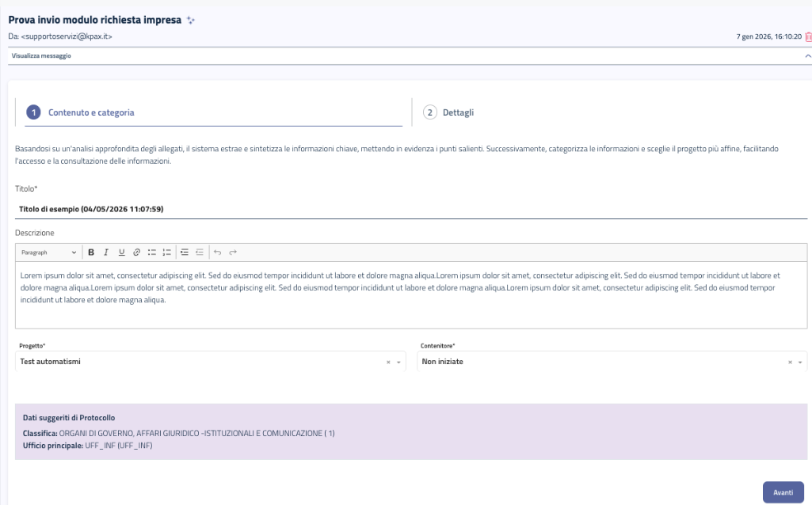This screenshot has width=812, height=505.
Task: Insert a link with the link icon
Action: [x=137, y=252]
